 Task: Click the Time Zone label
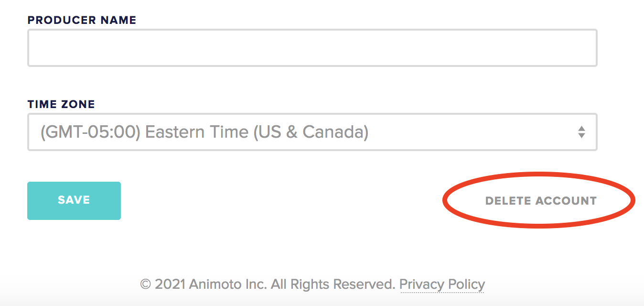pos(60,104)
